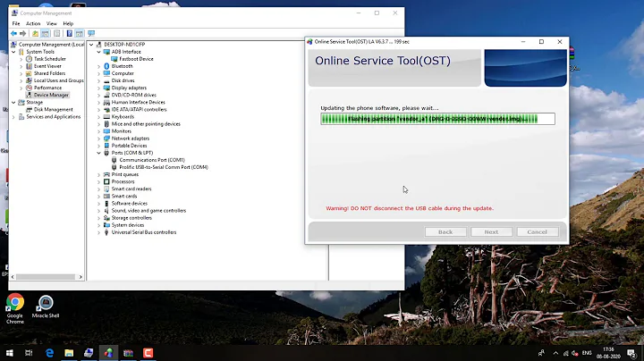Open the View menu
The height and width of the screenshot is (361, 644).
point(51,23)
